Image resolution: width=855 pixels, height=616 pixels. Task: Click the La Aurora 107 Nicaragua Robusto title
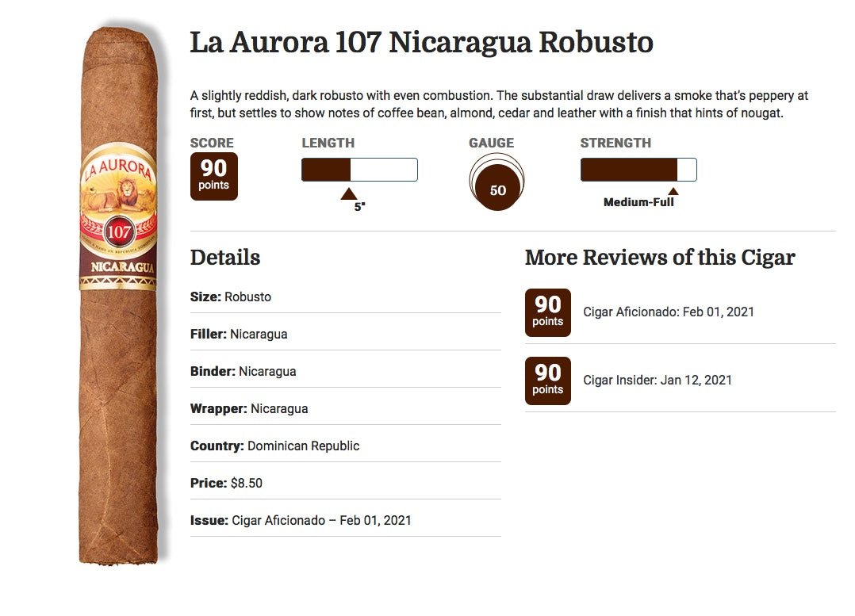tap(421, 43)
